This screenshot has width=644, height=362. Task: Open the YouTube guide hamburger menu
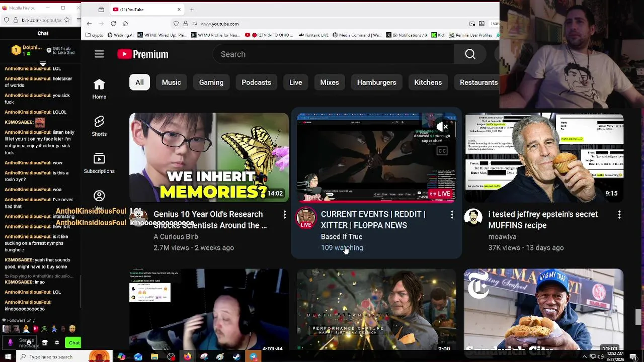(99, 54)
